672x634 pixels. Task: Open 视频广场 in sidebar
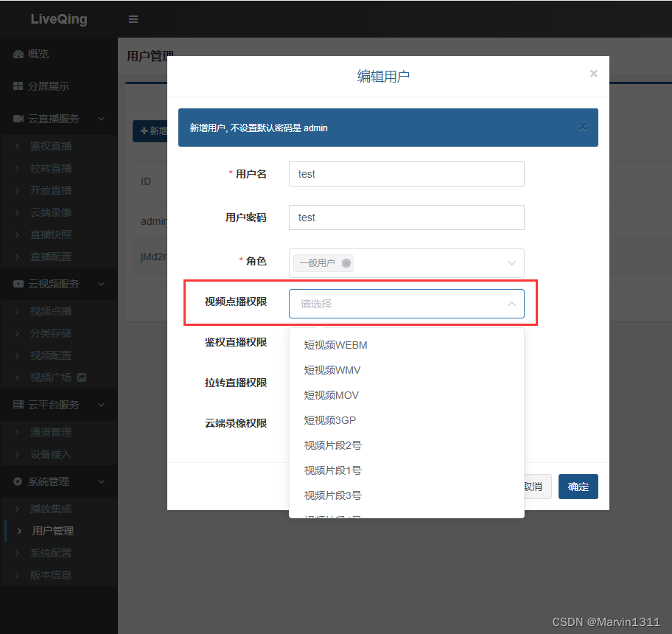pos(51,377)
